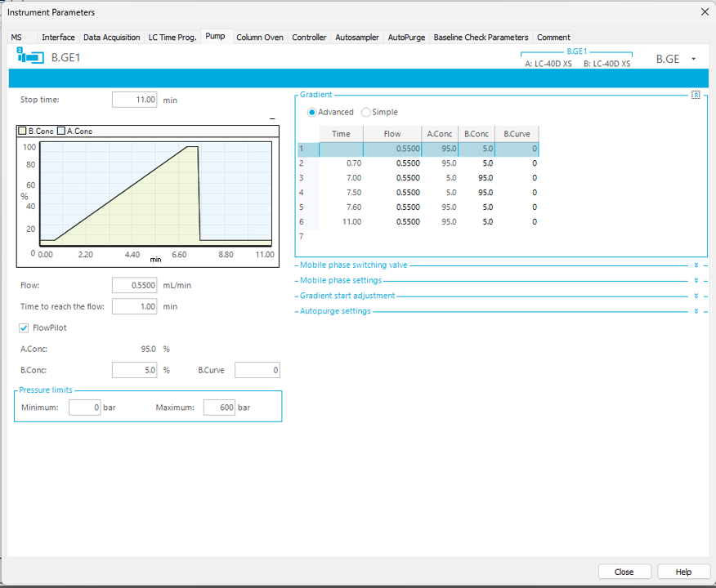Toggle the FlowPilot checkbox
The image size is (716, 588).
click(x=24, y=328)
